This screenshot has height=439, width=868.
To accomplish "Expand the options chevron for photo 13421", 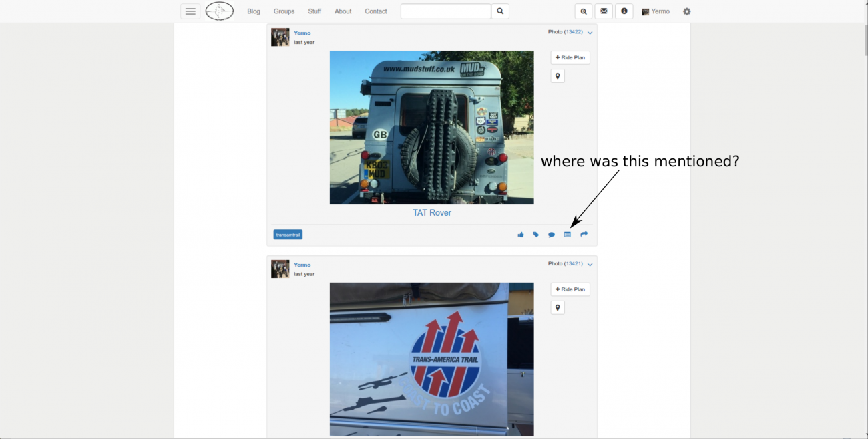I will point(590,264).
